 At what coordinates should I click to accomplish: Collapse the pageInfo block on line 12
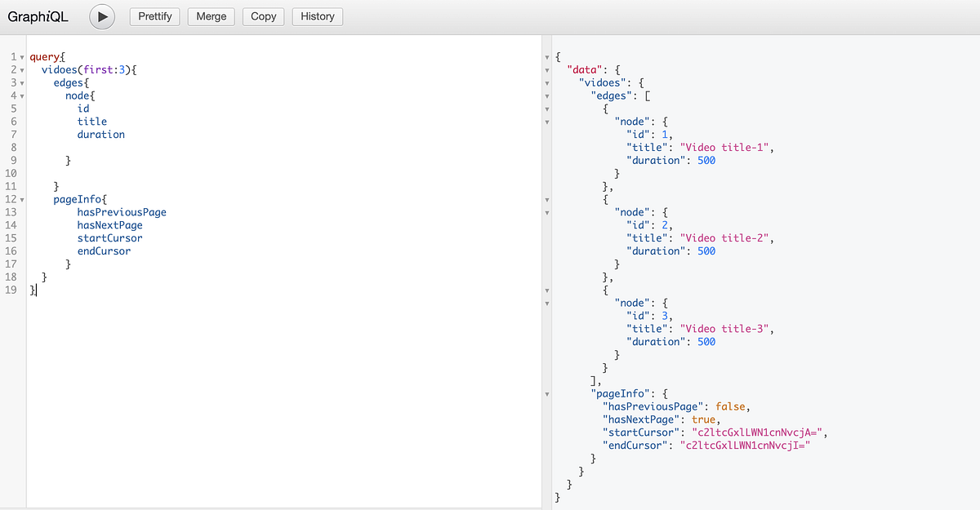click(21, 199)
